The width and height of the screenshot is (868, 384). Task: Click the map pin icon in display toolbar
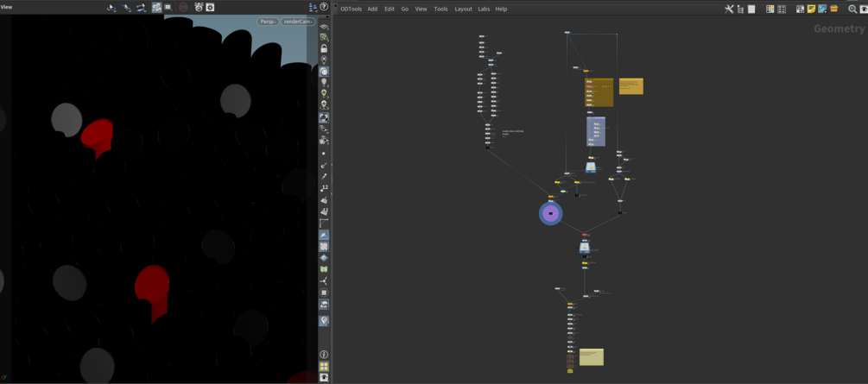(324, 320)
